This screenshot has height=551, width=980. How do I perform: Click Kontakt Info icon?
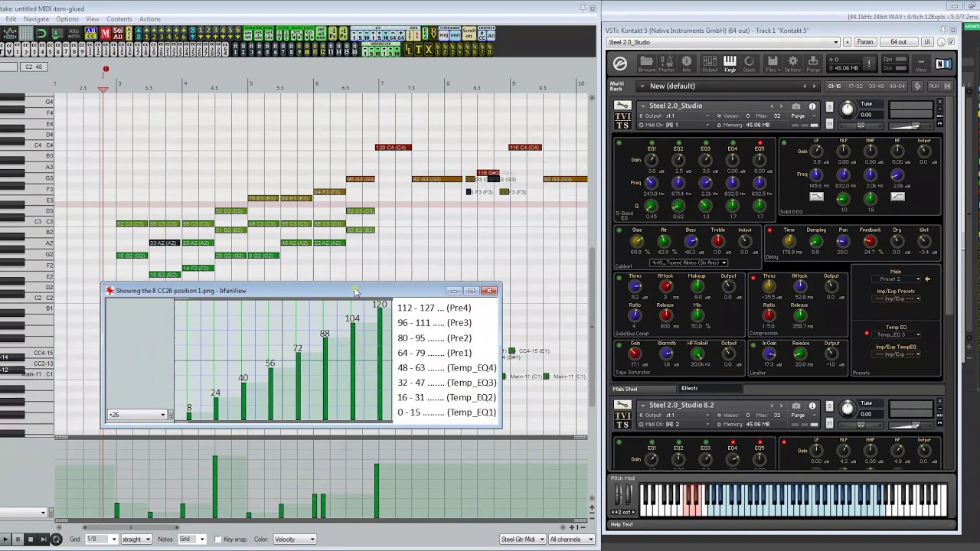[687, 64]
